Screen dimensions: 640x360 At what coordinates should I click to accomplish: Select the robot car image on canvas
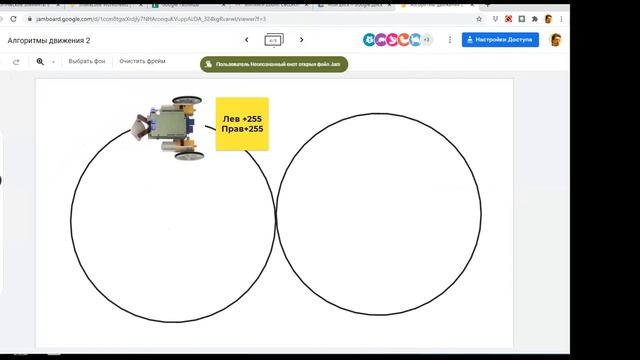click(169, 128)
